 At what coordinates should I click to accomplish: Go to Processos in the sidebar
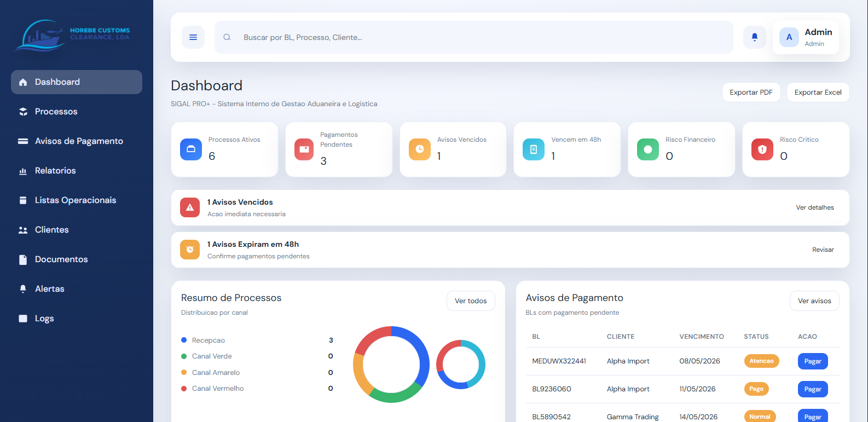(x=77, y=112)
